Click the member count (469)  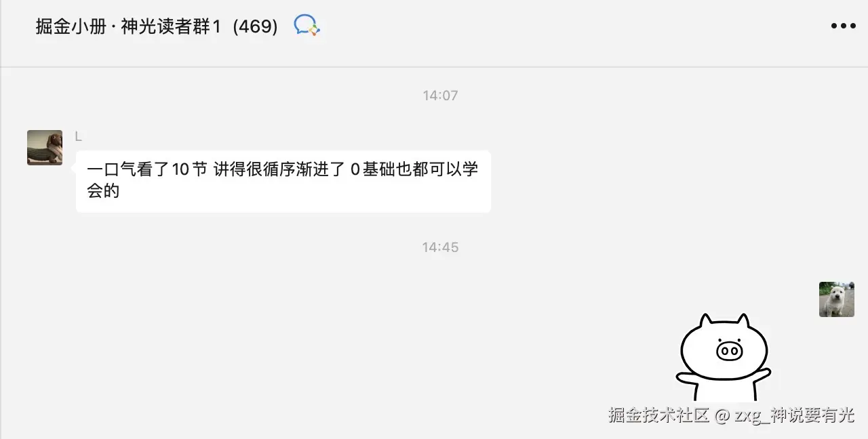pyautogui.click(x=255, y=26)
